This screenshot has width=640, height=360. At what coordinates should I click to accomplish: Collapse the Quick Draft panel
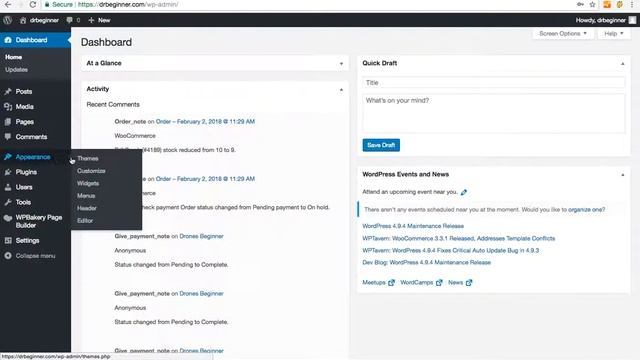(622, 64)
